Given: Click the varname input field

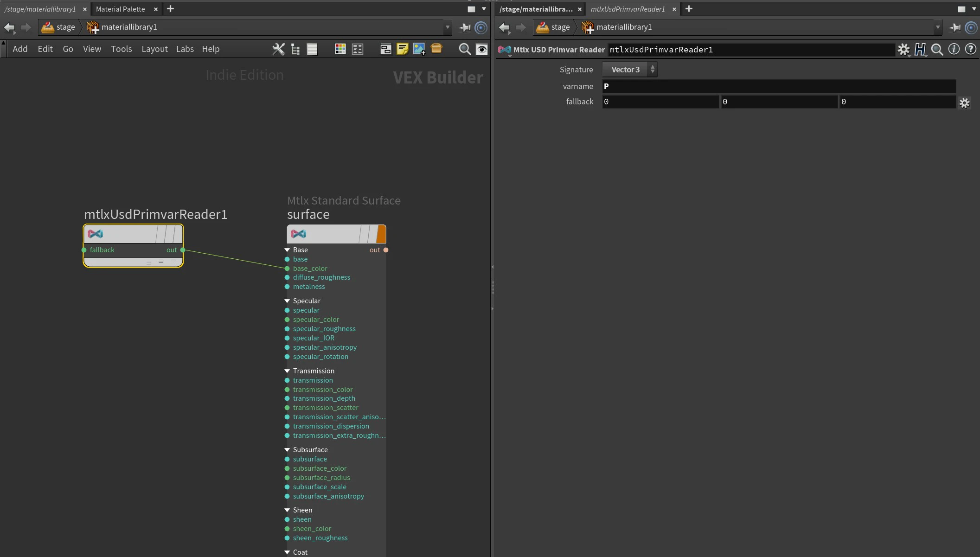Looking at the screenshot, I should point(779,86).
